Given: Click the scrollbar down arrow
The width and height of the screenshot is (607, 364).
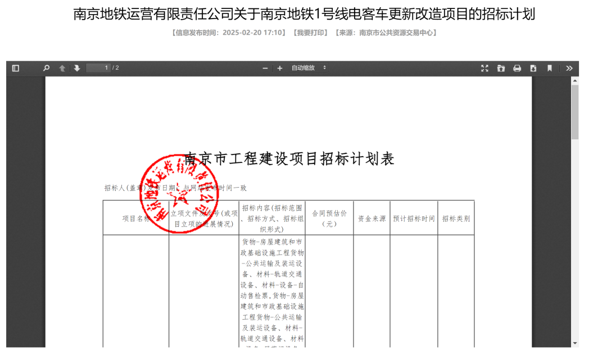Looking at the screenshot, I should click(x=575, y=343).
